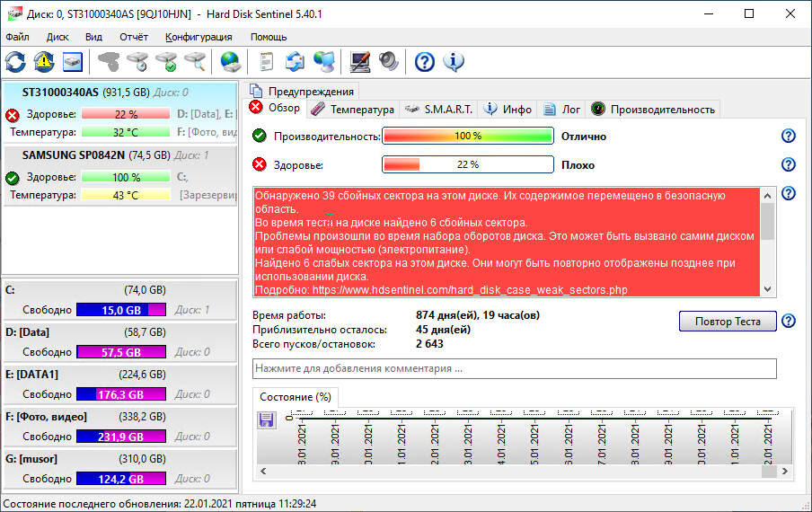Viewport: 812px width, 512px height.
Task: Click the 231,9 GB free space bar
Action: 121,437
